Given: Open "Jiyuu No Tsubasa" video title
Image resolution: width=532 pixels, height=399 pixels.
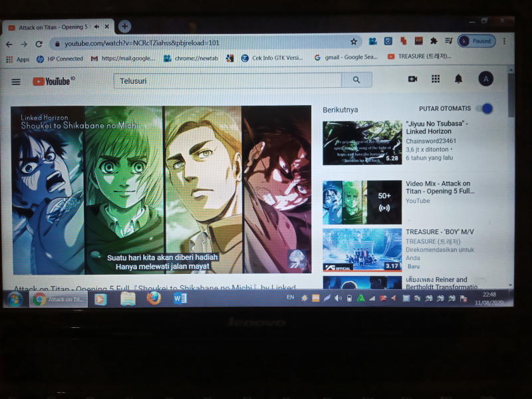Looking at the screenshot, I should pyautogui.click(x=437, y=127).
